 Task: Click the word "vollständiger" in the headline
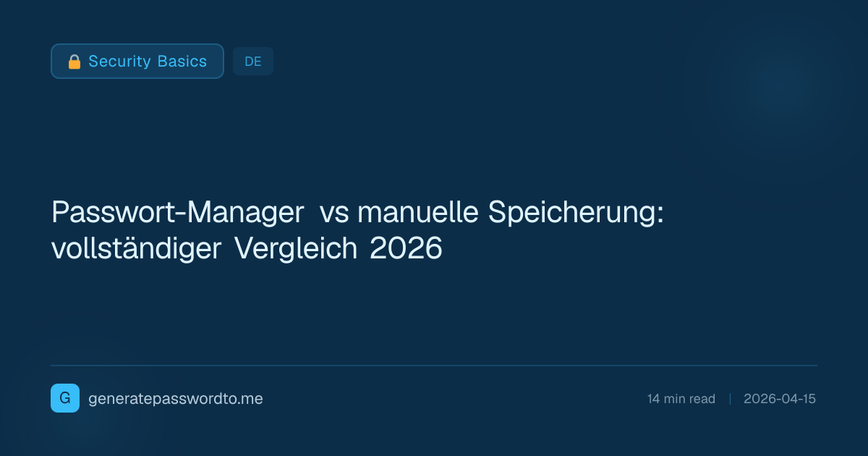click(136, 249)
